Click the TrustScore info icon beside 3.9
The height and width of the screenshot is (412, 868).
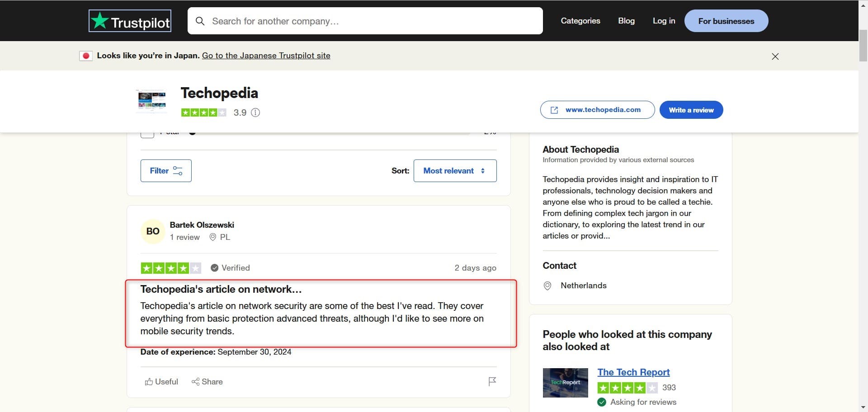(255, 112)
